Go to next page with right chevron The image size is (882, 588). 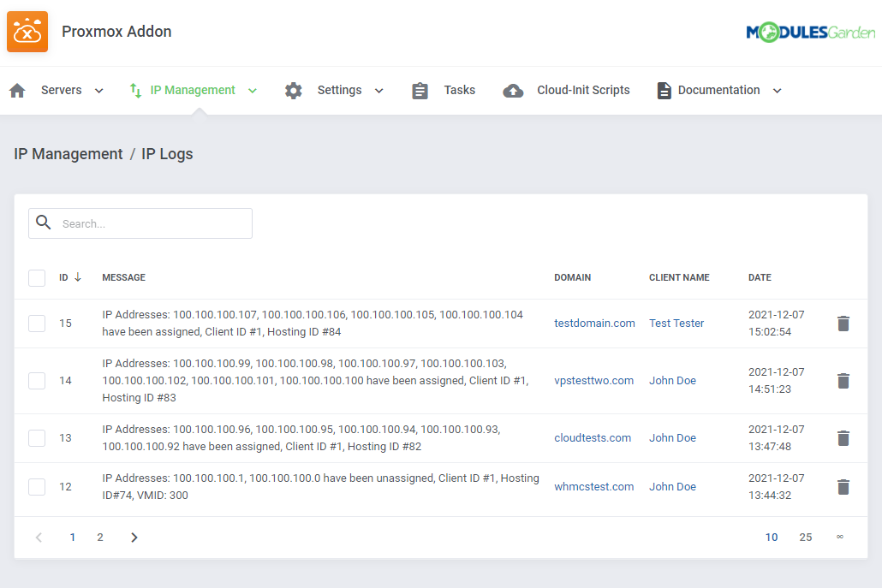point(134,538)
